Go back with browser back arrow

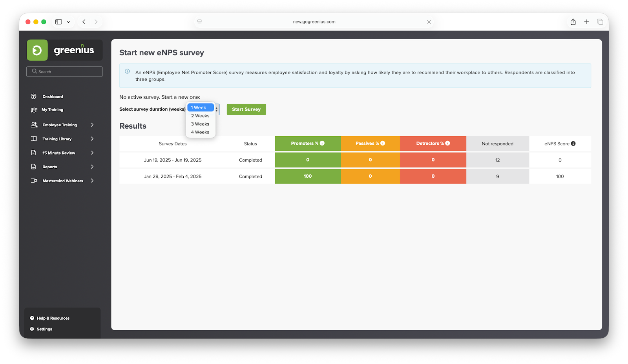point(84,22)
